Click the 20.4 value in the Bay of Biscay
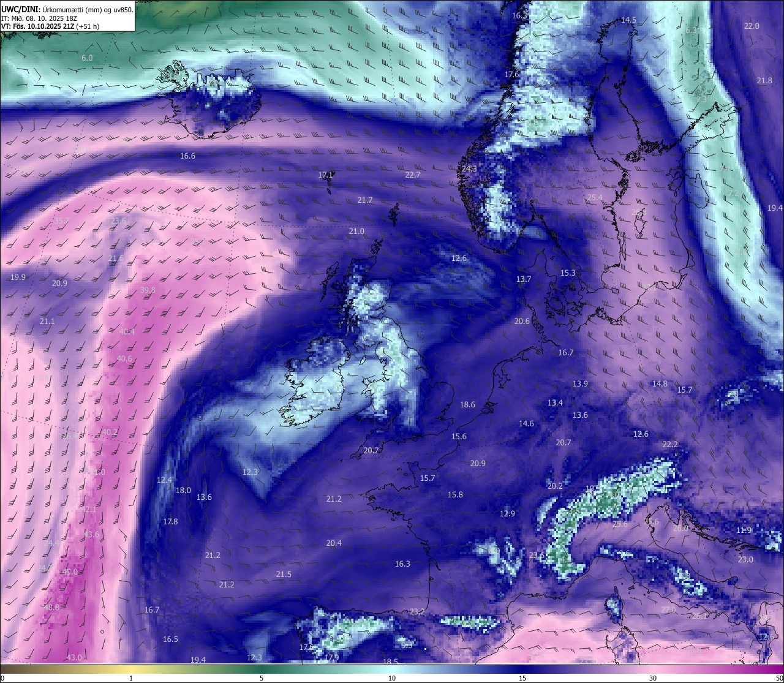784x683 pixels. (x=334, y=543)
